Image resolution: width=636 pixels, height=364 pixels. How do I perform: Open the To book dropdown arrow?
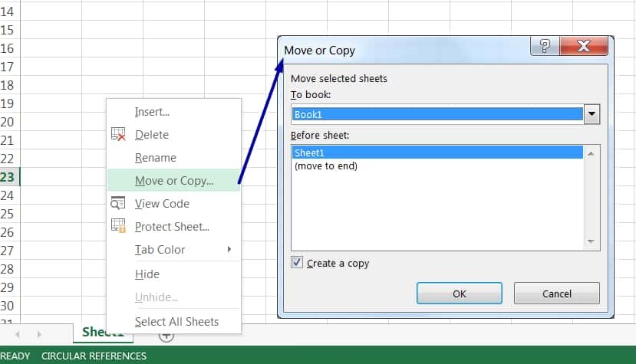592,114
